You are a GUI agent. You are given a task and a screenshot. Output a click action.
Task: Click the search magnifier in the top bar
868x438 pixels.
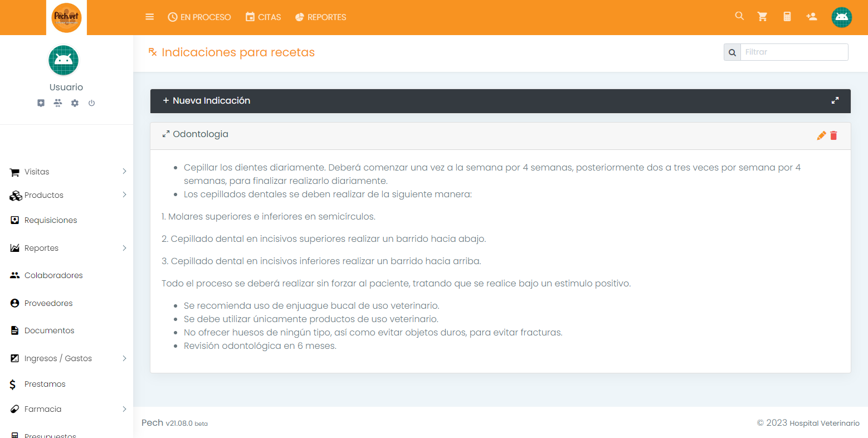[x=739, y=16]
